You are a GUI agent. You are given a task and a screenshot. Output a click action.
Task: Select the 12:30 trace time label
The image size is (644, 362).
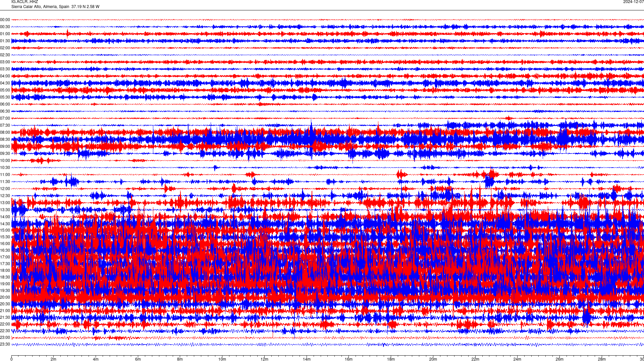tap(5, 196)
